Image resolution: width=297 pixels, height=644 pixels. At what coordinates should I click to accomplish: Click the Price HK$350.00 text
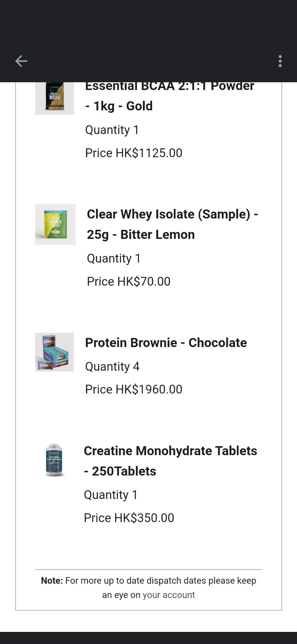coord(129,518)
